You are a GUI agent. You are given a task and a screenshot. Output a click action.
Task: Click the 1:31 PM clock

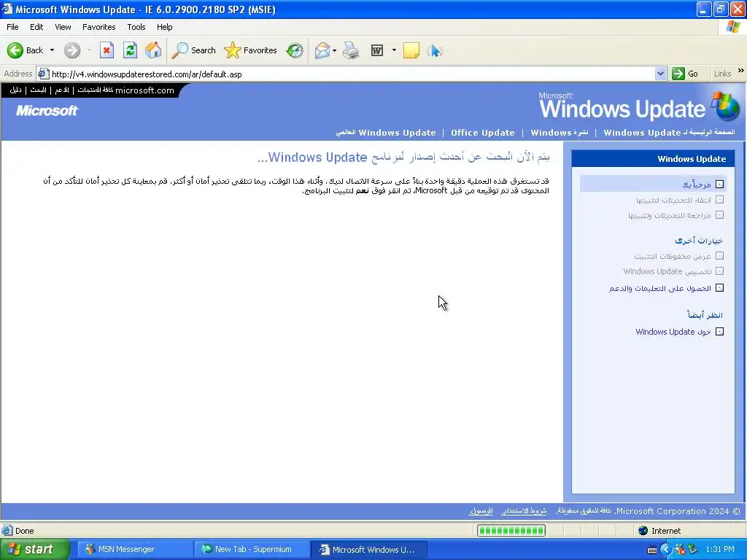pos(720,550)
